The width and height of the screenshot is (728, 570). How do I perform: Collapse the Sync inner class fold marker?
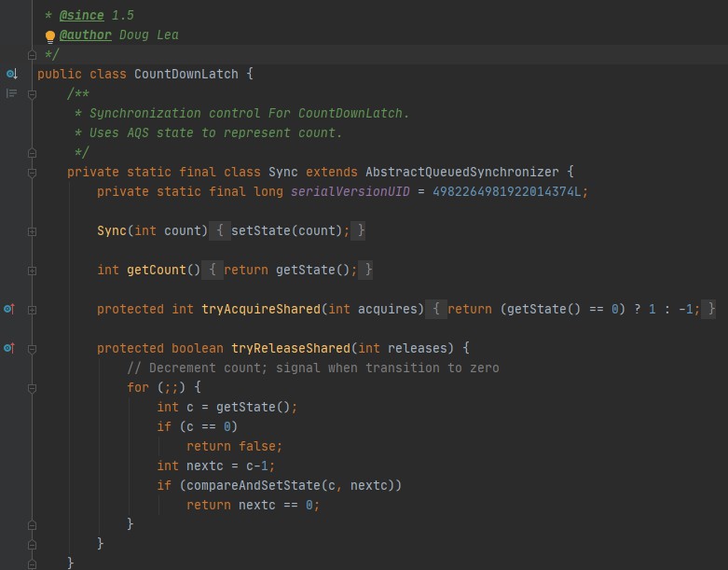(x=32, y=173)
